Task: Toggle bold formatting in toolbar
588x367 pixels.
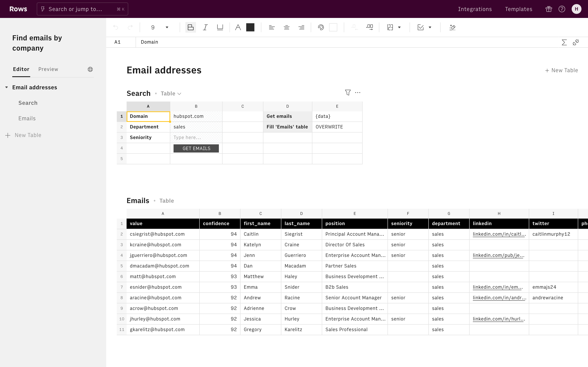Action: point(190,28)
